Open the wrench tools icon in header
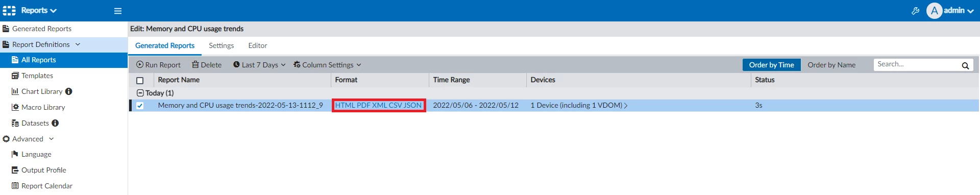Screen dimensions: 980x195 point(915,11)
